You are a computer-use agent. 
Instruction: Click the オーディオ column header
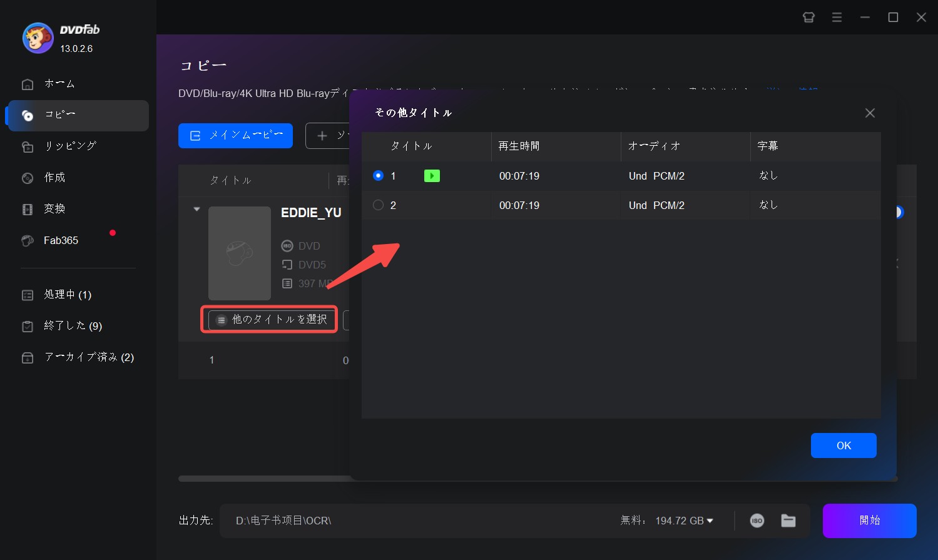pos(655,146)
